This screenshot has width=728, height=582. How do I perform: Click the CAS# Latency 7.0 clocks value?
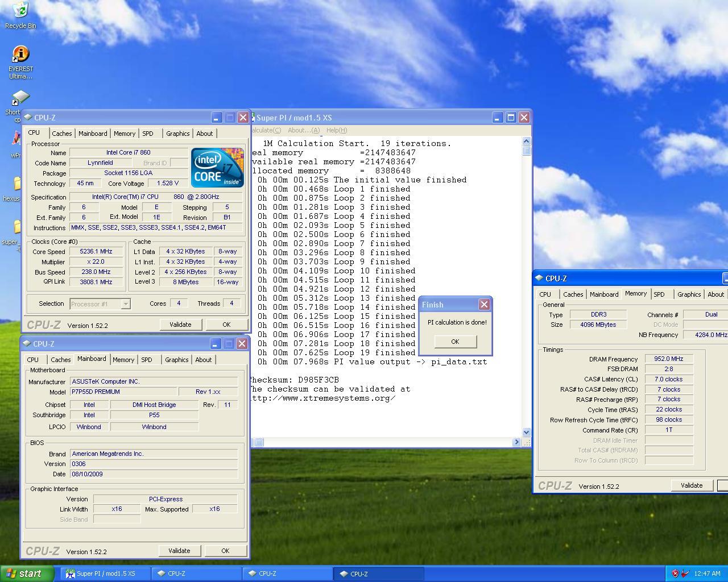(x=669, y=379)
